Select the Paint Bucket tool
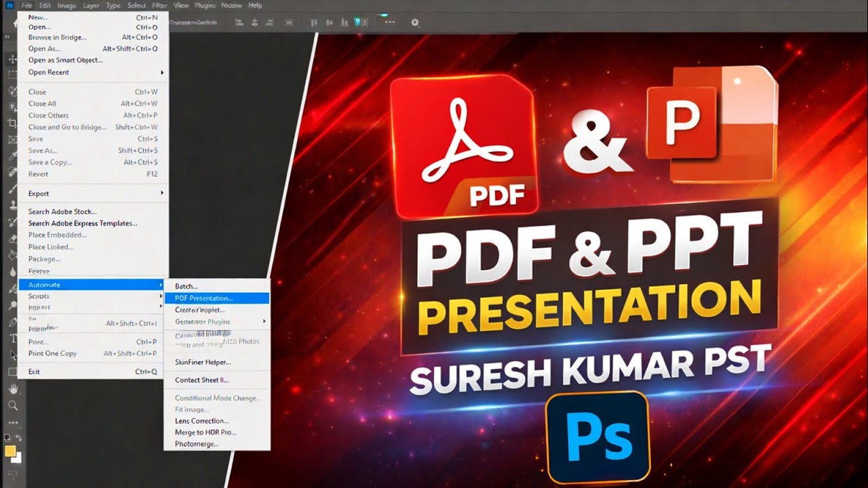The image size is (868, 488). pos(12,255)
